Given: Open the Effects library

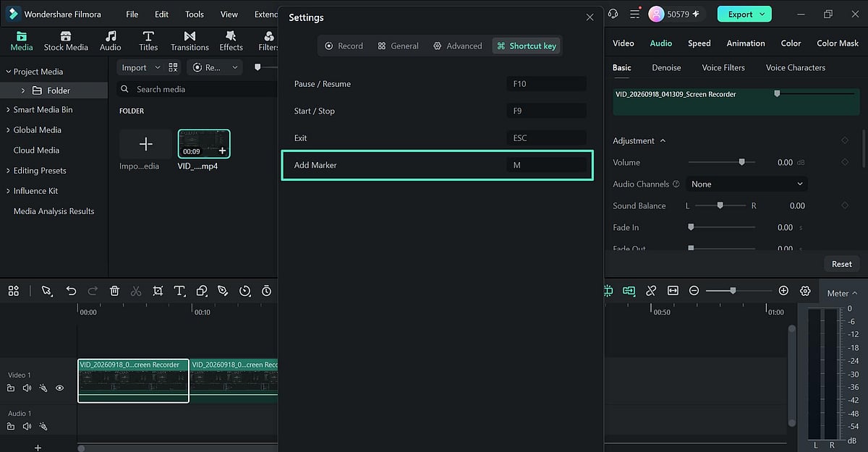Looking at the screenshot, I should tap(231, 41).
